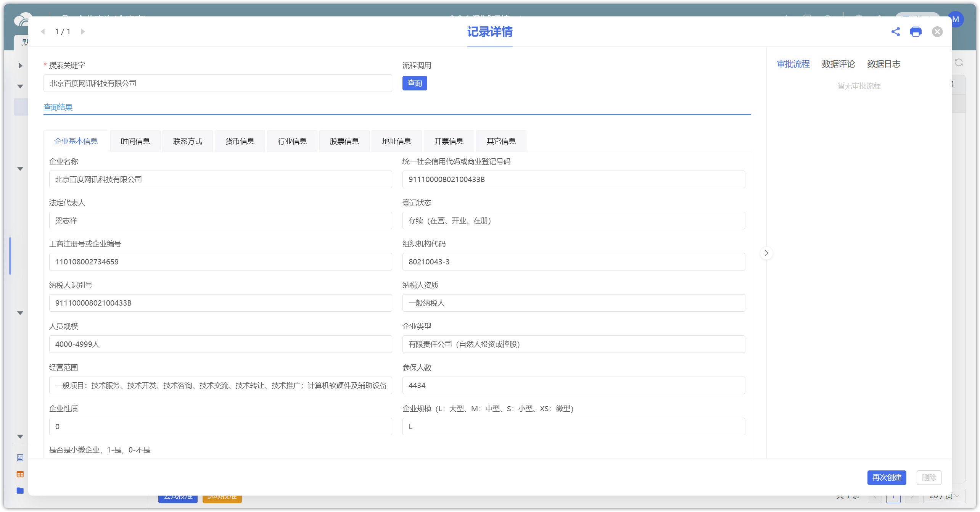Image resolution: width=980 pixels, height=512 pixels.
Task: Click the 再次创建 button
Action: coord(887,477)
